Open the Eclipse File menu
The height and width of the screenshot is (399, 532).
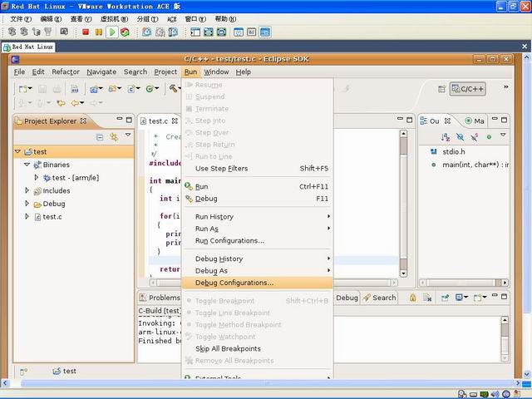19,72
